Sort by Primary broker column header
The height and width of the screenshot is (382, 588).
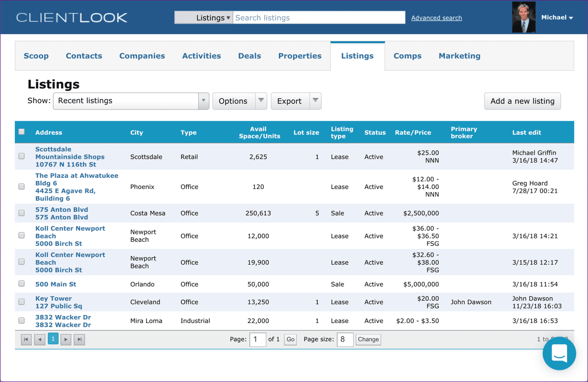click(463, 133)
